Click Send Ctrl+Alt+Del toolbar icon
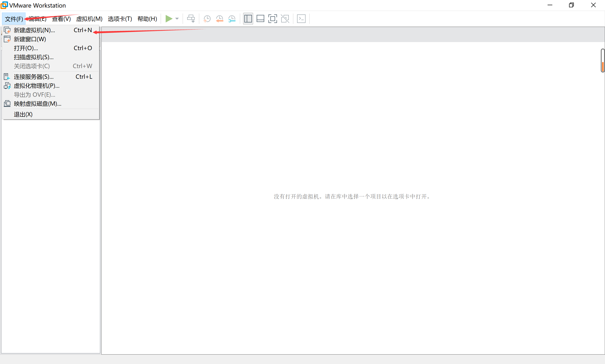The width and height of the screenshot is (605, 364). [191, 19]
